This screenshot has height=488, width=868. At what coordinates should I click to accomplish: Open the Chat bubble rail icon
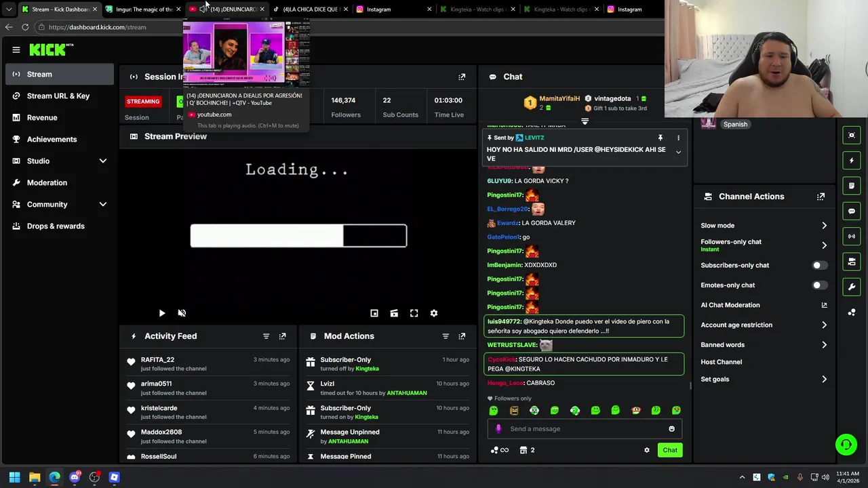coord(852,211)
